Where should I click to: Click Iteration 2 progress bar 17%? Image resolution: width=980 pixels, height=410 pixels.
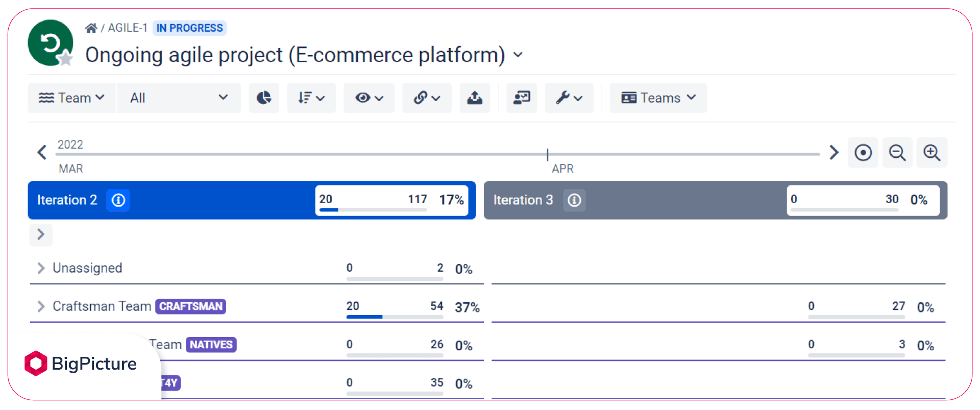click(392, 200)
